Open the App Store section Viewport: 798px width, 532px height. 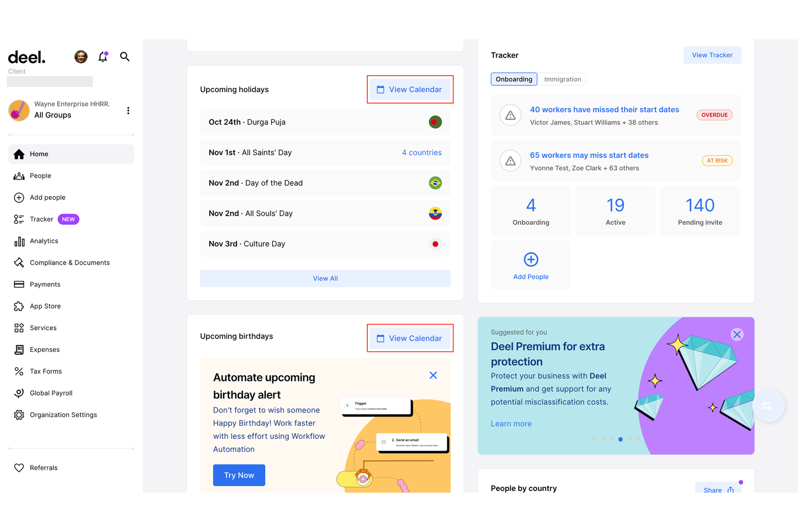tap(45, 306)
